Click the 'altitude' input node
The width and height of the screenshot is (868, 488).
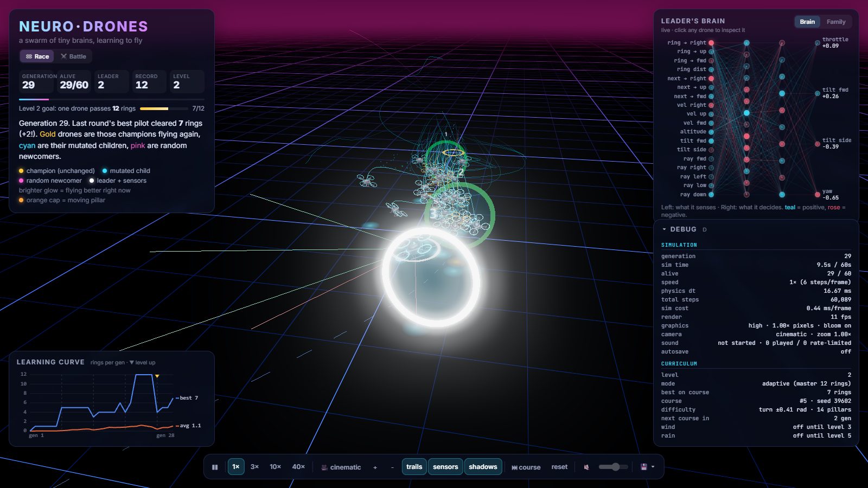[711, 132]
